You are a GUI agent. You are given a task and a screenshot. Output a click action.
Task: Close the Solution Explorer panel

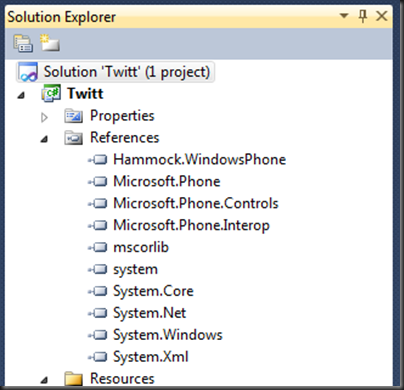(382, 16)
